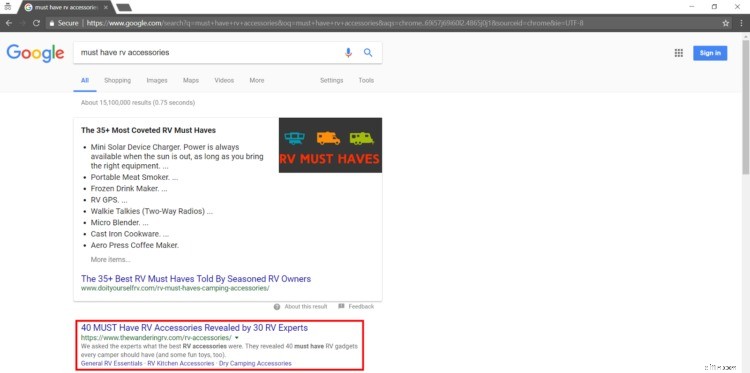Open the More search categories menu

pyautogui.click(x=257, y=80)
